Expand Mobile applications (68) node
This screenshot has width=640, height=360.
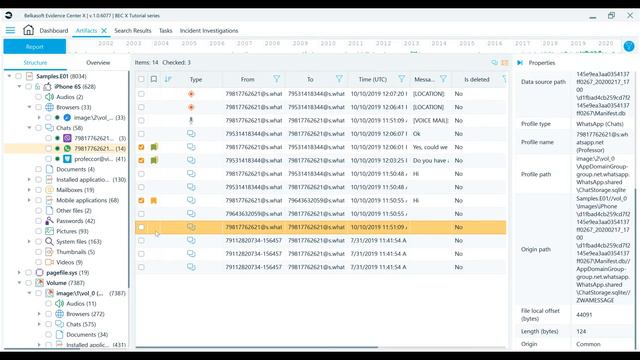tap(29, 200)
